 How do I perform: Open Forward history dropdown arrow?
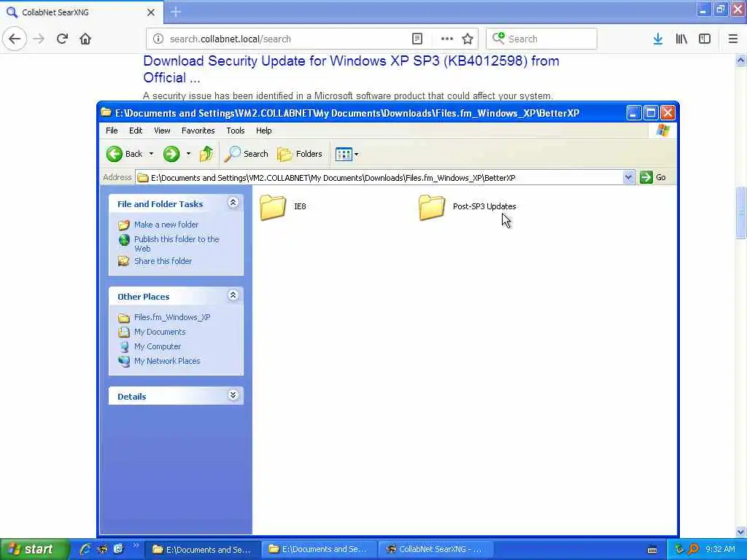coord(189,154)
